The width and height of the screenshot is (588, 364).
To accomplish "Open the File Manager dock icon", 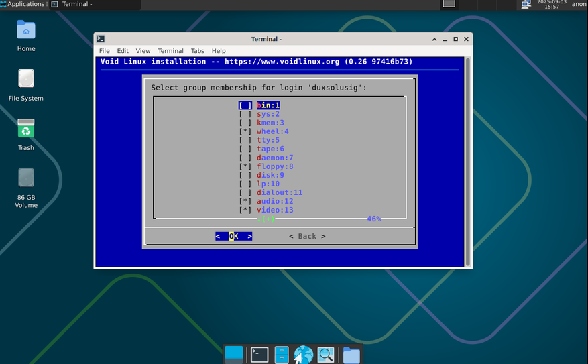I will click(281, 354).
